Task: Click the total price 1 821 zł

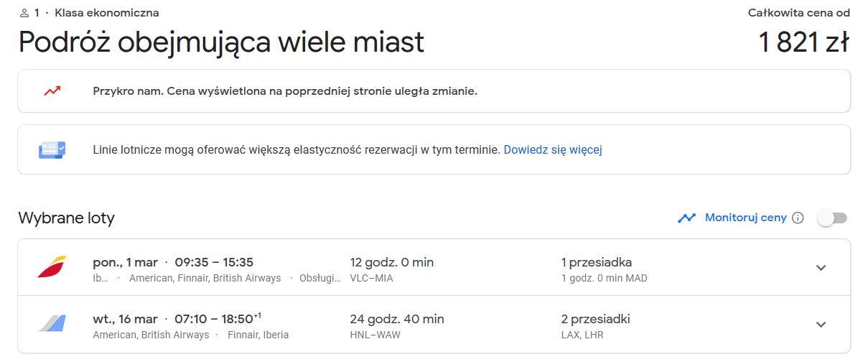Action: tap(804, 42)
